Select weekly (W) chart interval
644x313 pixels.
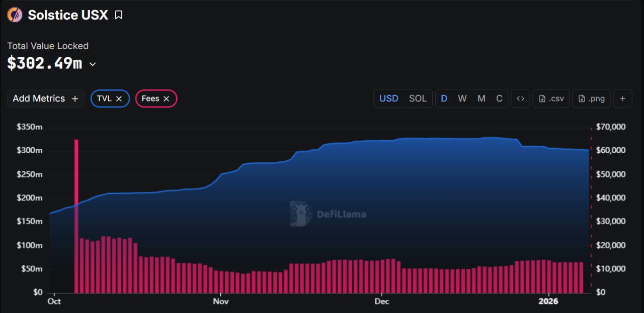point(462,98)
